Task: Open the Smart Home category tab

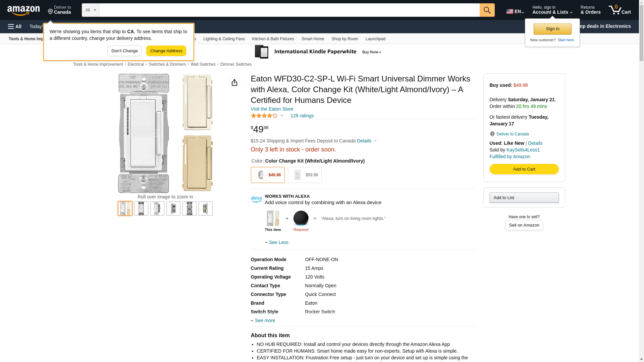Action: tap(313, 39)
